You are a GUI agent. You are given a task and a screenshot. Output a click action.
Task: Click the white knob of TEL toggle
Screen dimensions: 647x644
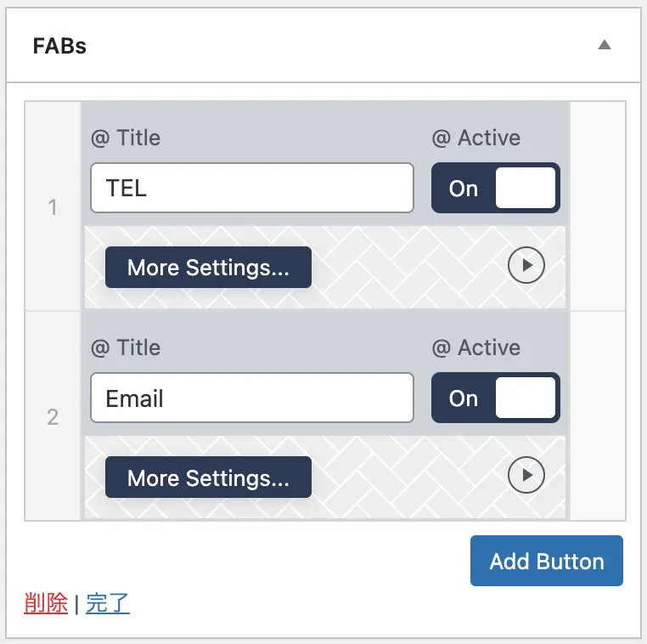point(526,188)
